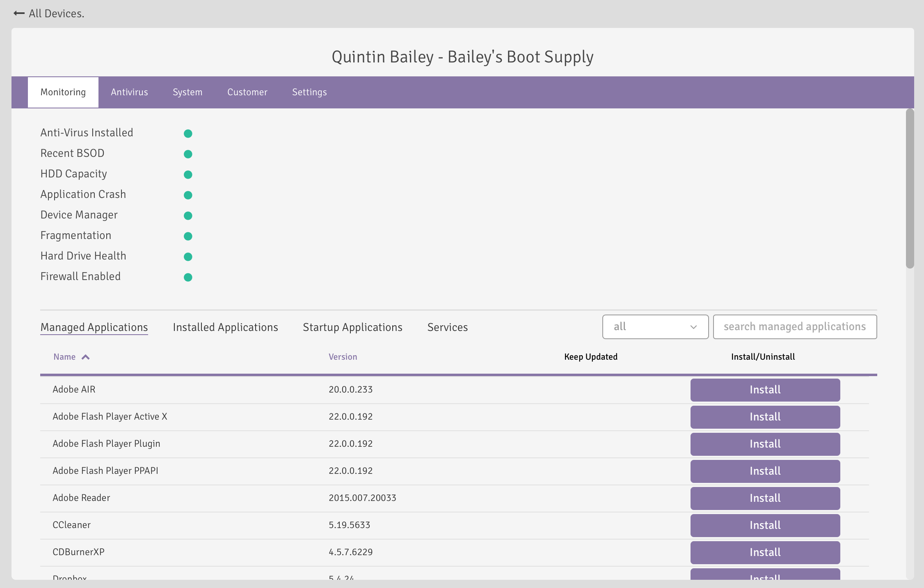The height and width of the screenshot is (588, 924).
Task: Sort the table by the Version column
Action: (343, 357)
